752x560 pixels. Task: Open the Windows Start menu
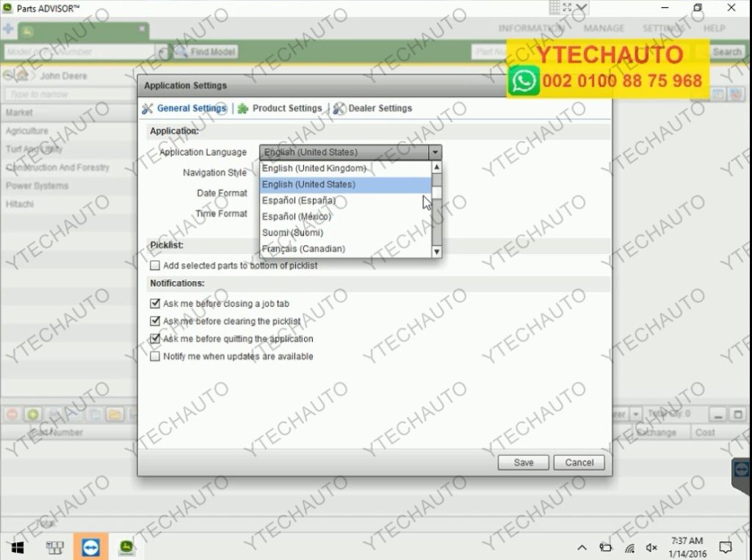pos(18,547)
